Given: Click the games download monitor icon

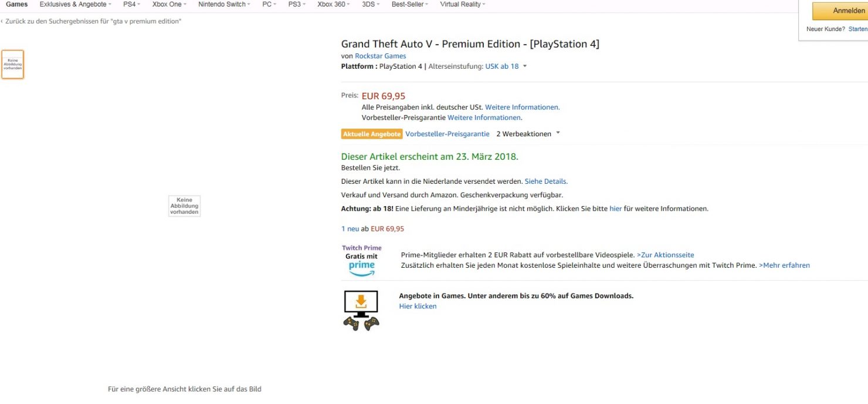Looking at the screenshot, I should pyautogui.click(x=361, y=310).
